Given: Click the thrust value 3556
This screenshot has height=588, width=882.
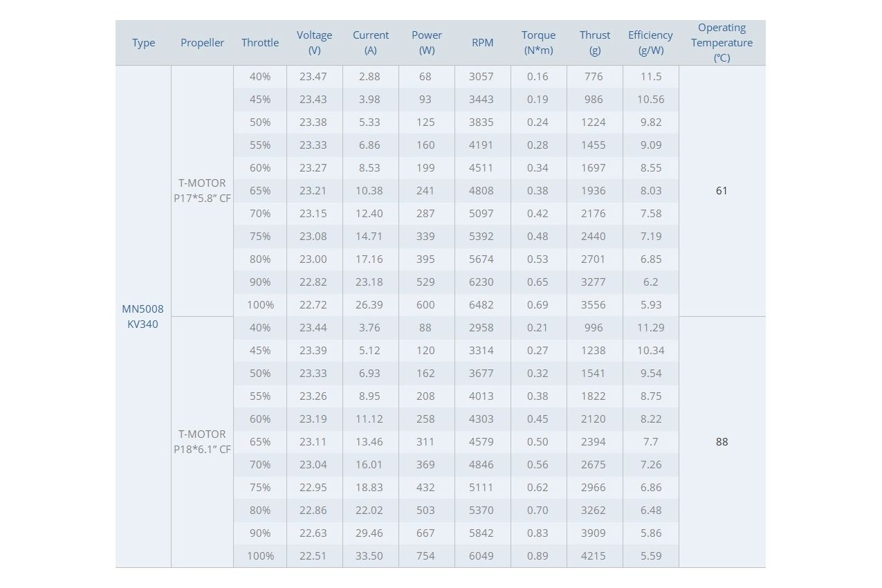Looking at the screenshot, I should point(594,305).
